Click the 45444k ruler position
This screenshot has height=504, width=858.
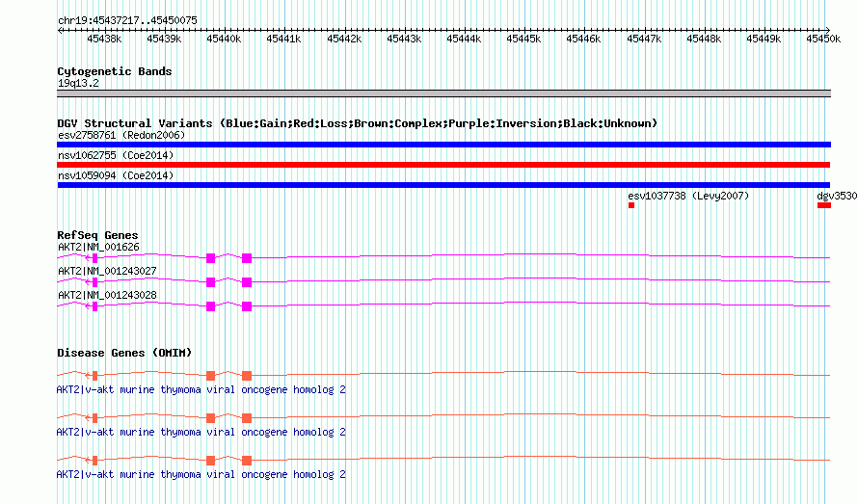coord(464,39)
